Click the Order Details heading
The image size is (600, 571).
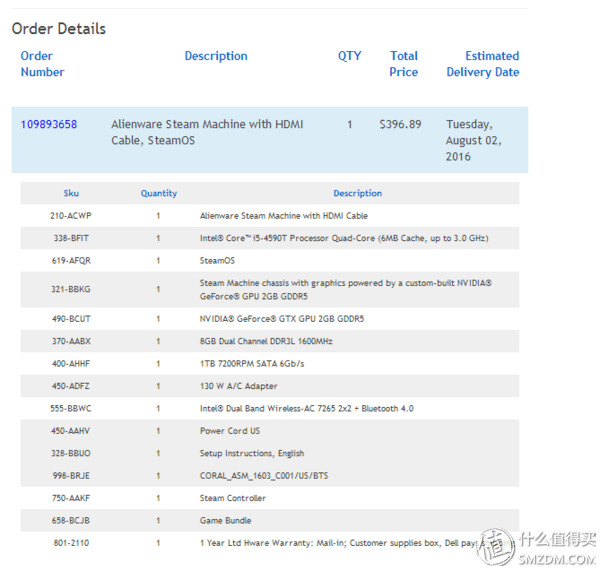[59, 29]
